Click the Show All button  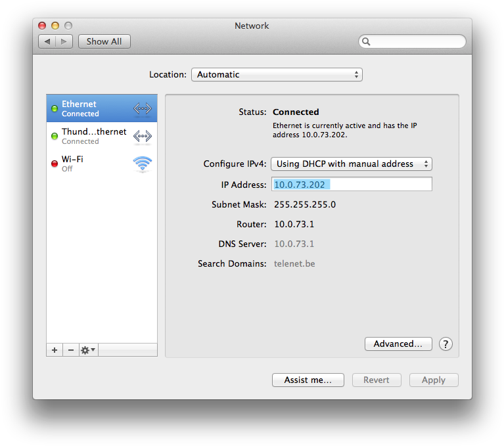tap(104, 41)
